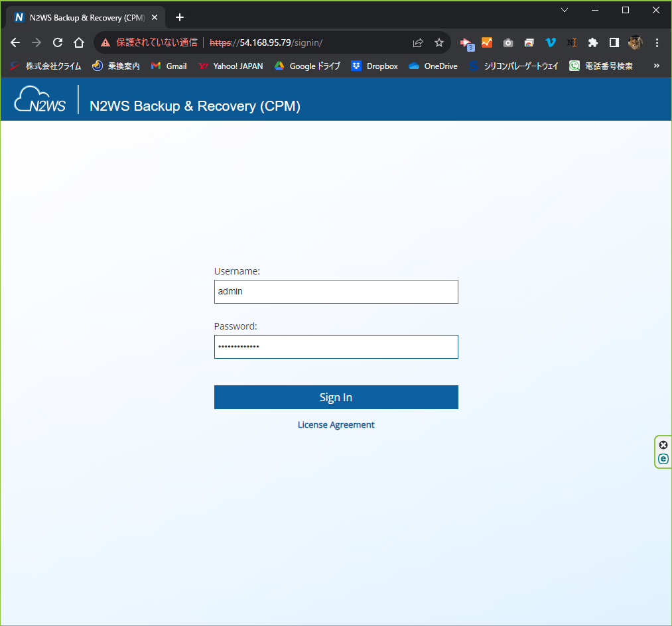
Task: Open the Dropbox bookmark
Action: [x=375, y=66]
